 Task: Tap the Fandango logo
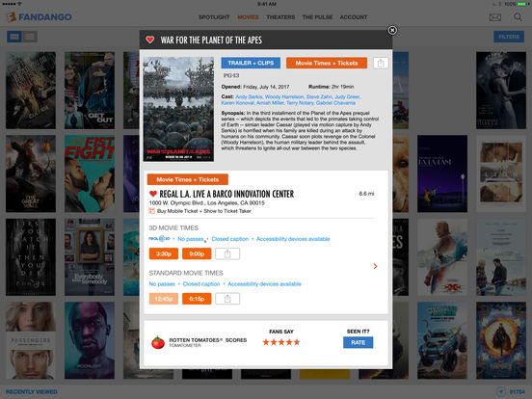pos(39,17)
